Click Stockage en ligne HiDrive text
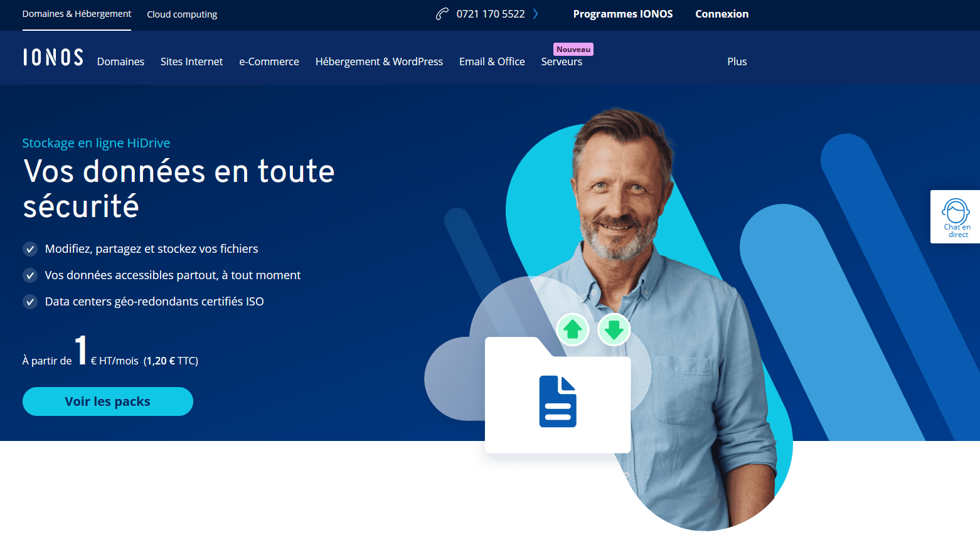 (96, 143)
